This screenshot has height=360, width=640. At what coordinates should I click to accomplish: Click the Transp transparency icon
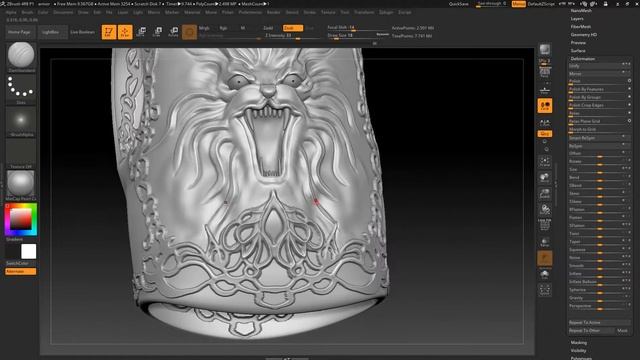[545, 242]
